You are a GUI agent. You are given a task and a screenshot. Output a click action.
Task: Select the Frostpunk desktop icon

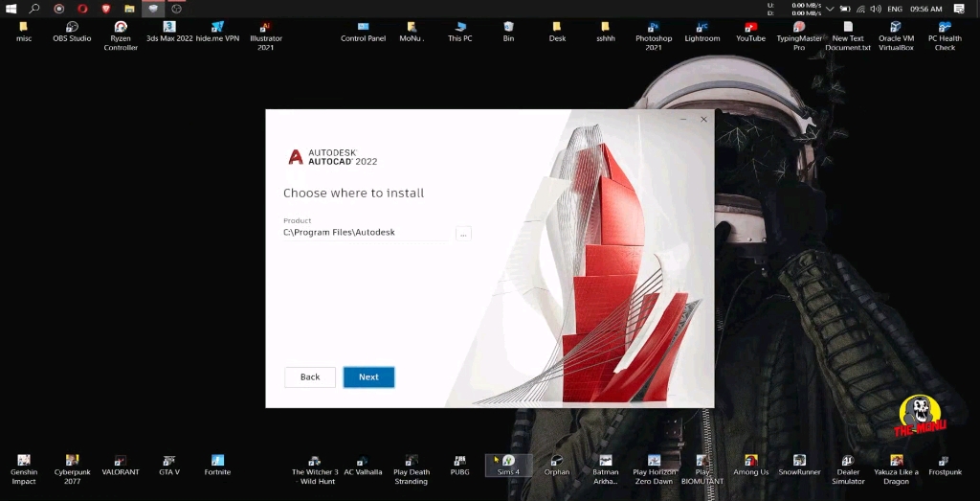tap(945, 466)
